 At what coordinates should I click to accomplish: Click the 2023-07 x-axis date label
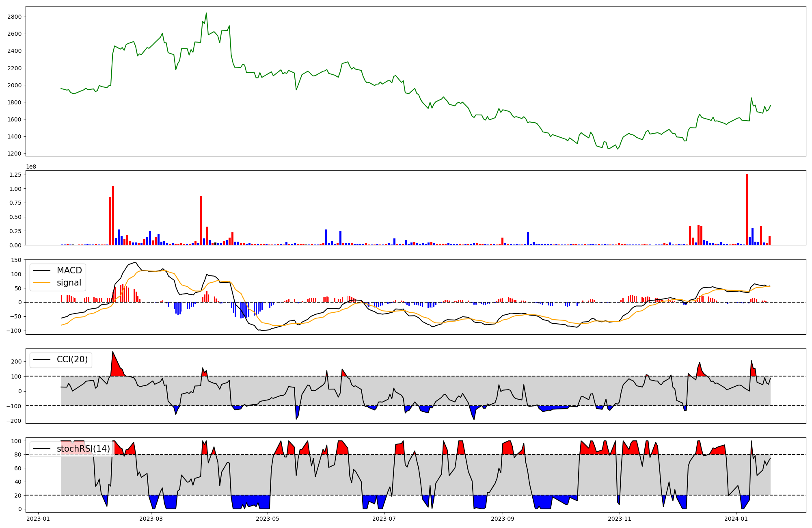384,519
